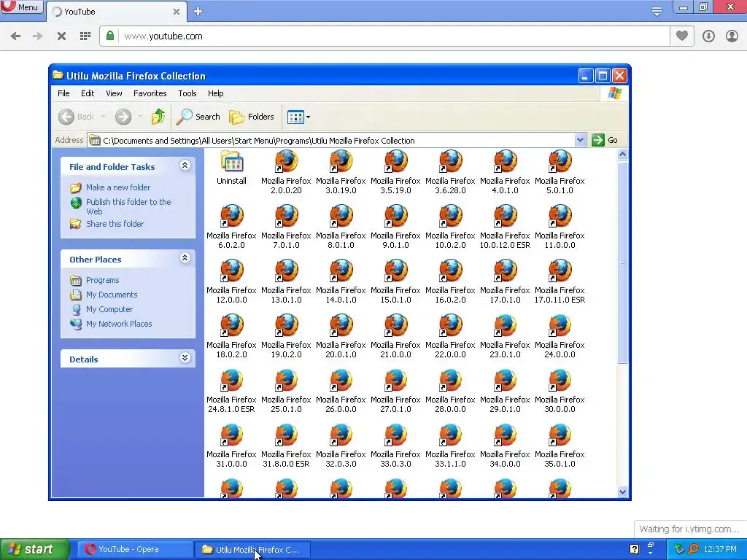
Task: Click the Opera URL address field
Action: [395, 36]
